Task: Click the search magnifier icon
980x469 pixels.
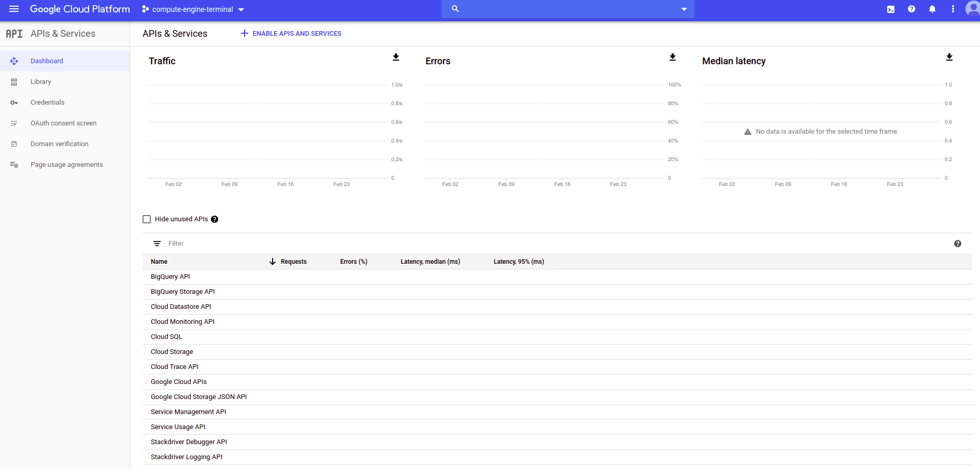Action: [x=455, y=9]
